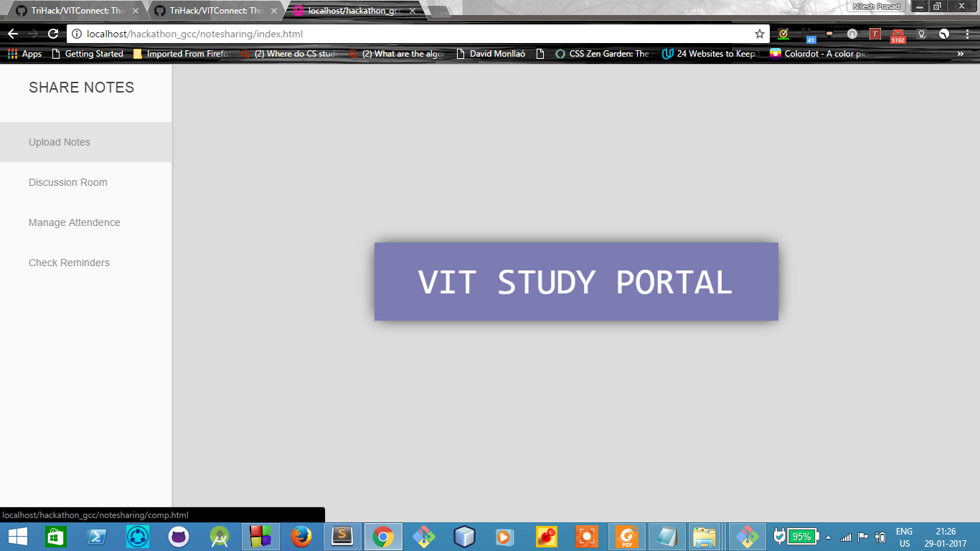Viewport: 980px width, 551px height.
Task: Open the Colordot color picker bookmark
Action: coord(819,54)
